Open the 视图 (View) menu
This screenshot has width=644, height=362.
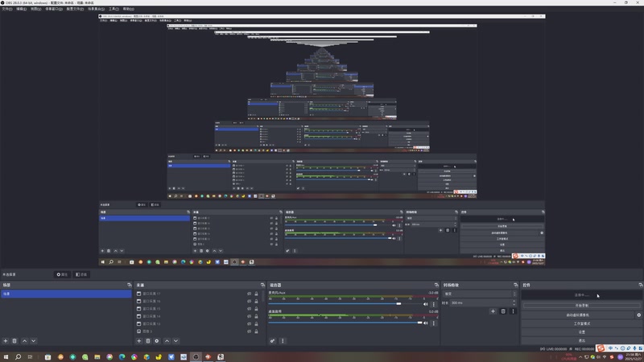[35, 9]
